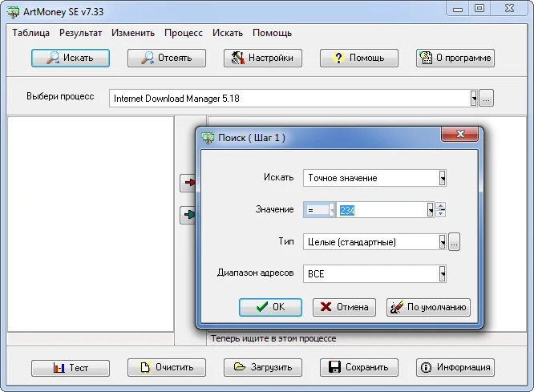This screenshot has height=392, width=534.
Task: Click the red arrow transfer button
Action: point(188,183)
